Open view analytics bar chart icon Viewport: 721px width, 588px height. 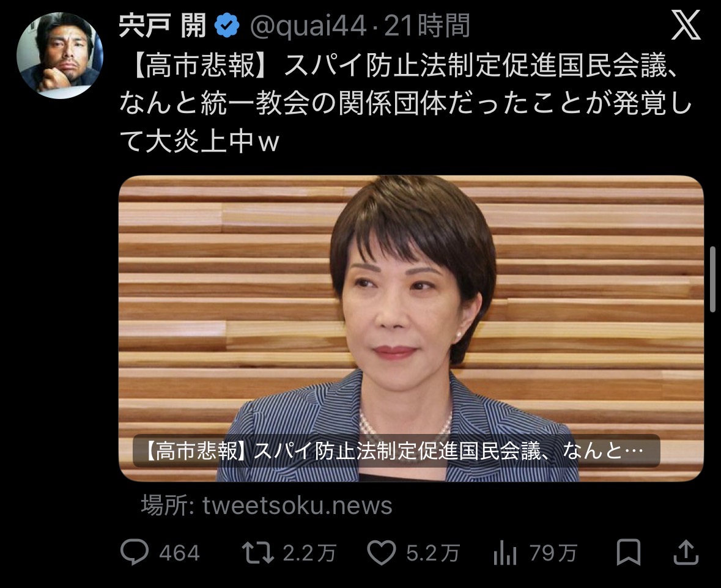click(x=505, y=553)
